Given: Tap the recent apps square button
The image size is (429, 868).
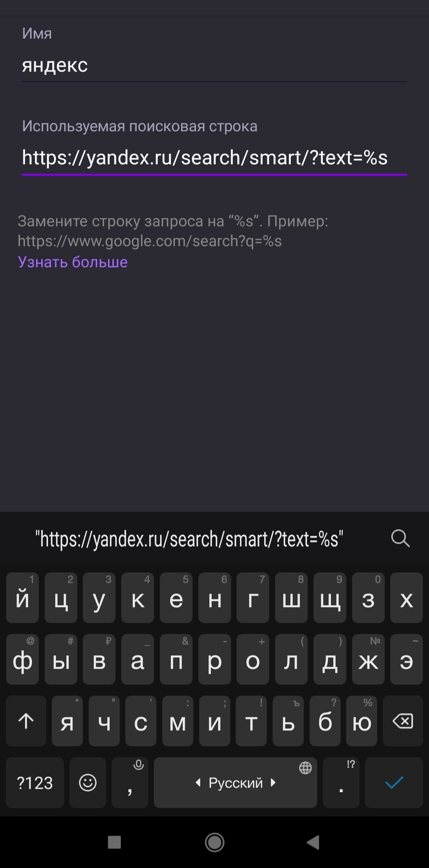Looking at the screenshot, I should (x=114, y=842).
